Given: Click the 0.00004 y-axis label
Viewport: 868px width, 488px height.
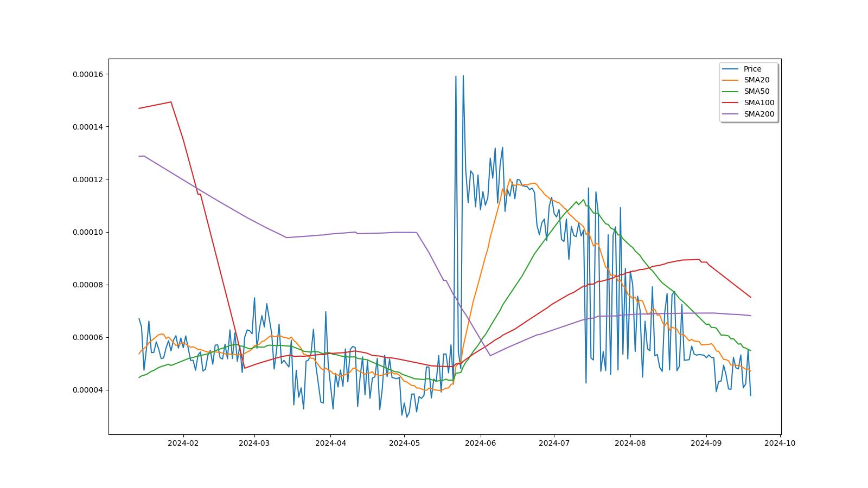Looking at the screenshot, I should point(88,390).
